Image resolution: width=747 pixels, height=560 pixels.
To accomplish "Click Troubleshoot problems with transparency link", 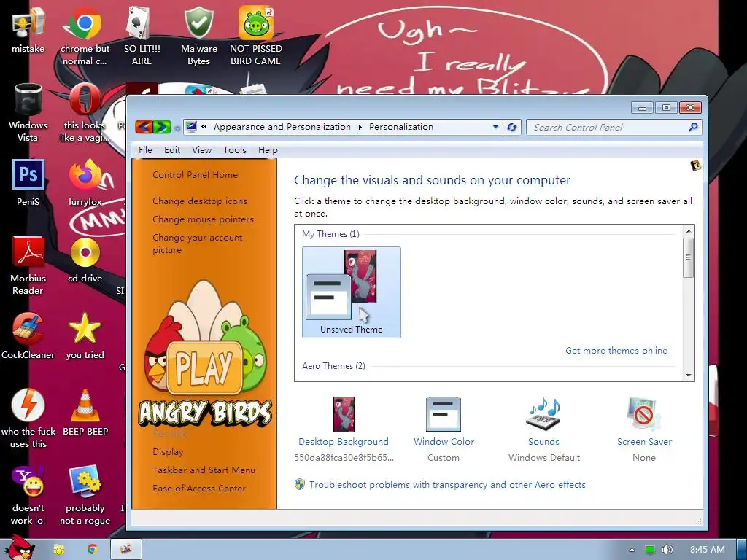I will (447, 485).
